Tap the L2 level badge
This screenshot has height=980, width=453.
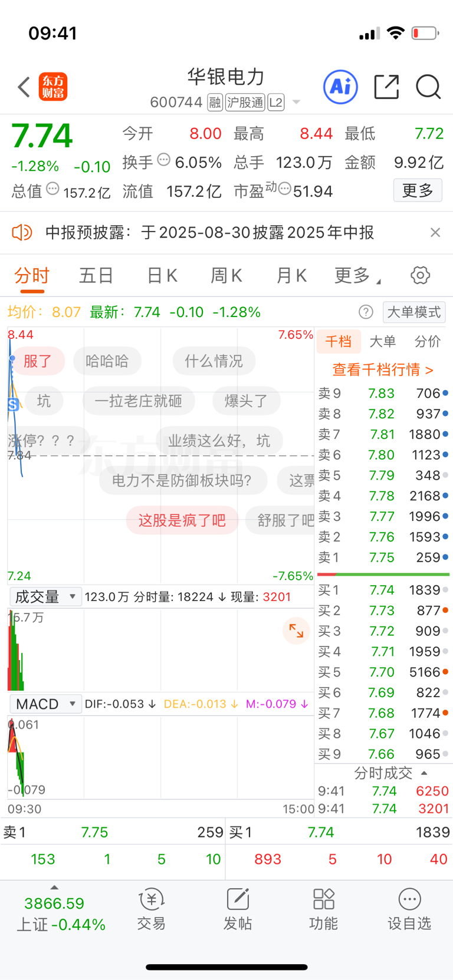point(275,103)
